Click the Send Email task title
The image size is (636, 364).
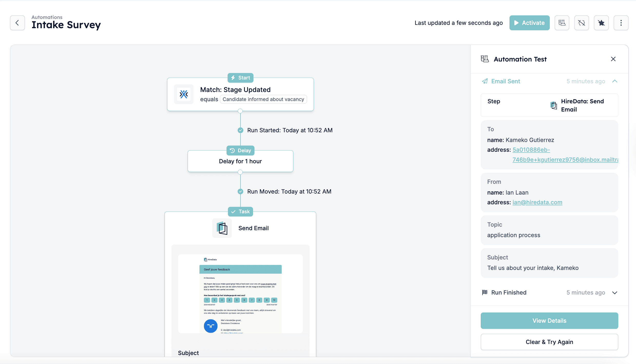point(253,228)
